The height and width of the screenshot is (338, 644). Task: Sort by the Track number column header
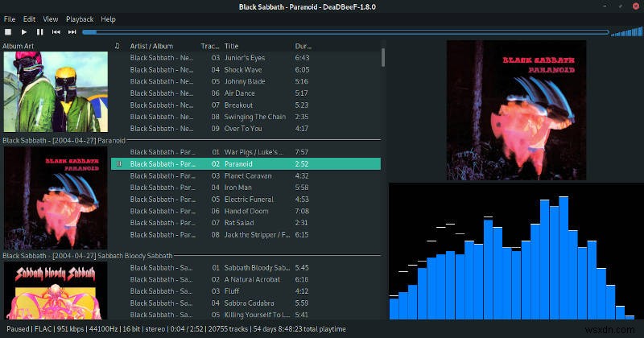pos(210,46)
